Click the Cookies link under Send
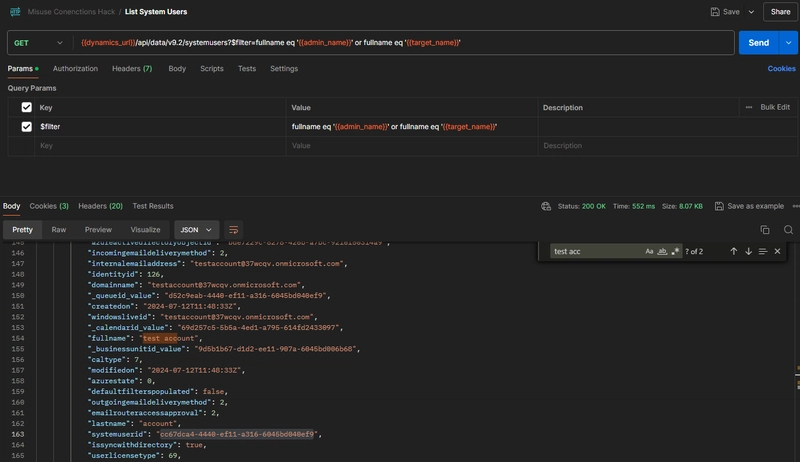The height and width of the screenshot is (462, 800). (781, 69)
